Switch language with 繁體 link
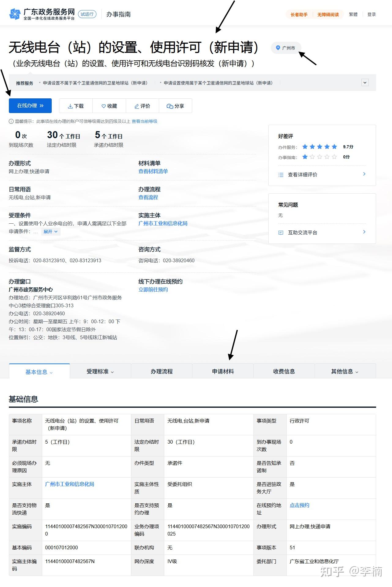 tap(353, 14)
